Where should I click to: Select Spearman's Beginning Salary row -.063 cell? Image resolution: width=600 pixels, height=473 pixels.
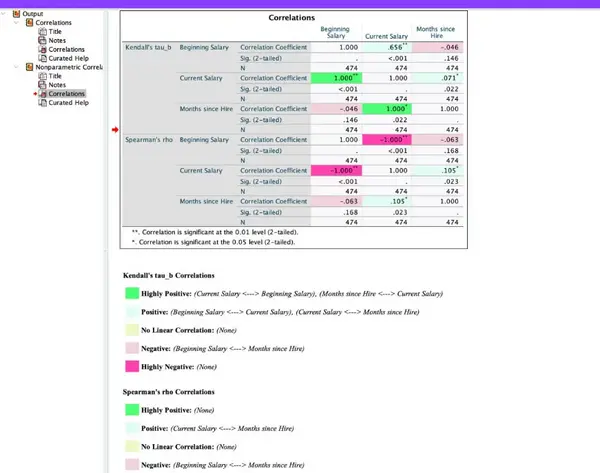click(437, 140)
